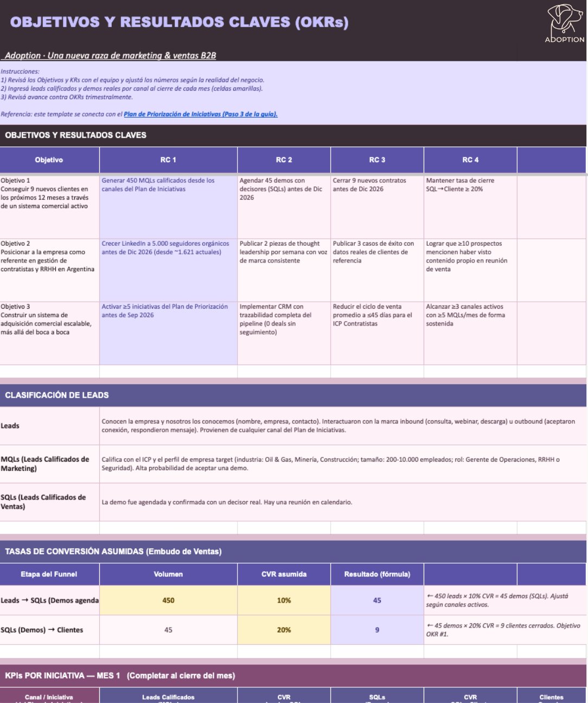Select the "Publicar 2 piezas de thought leadership" cell
The width and height of the screenshot is (588, 703).
tap(284, 270)
